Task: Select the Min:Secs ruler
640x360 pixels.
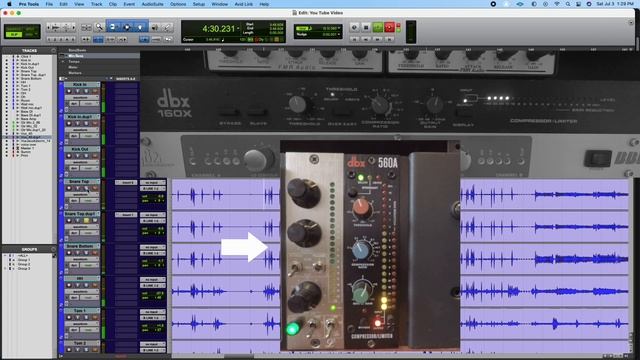Action: tap(76, 56)
